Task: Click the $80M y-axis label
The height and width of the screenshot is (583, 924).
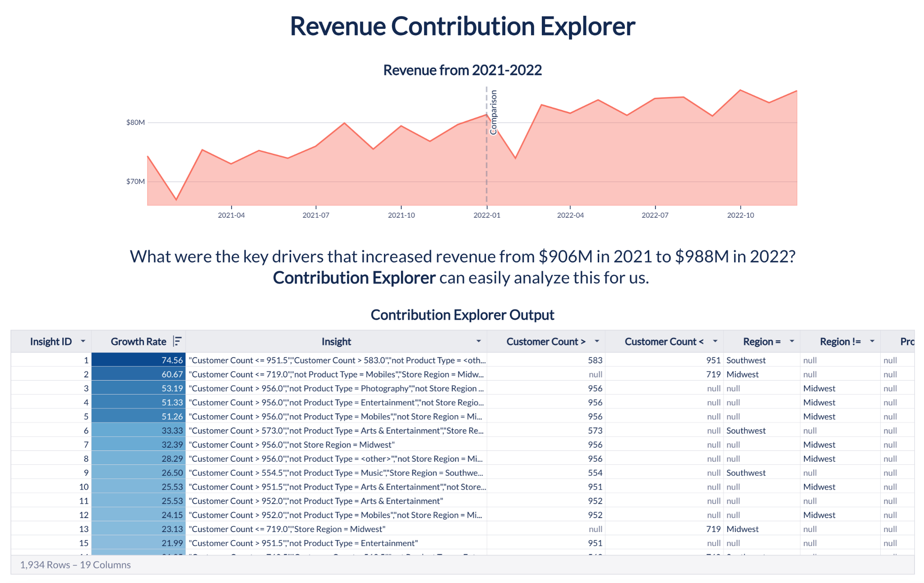Action: click(135, 123)
